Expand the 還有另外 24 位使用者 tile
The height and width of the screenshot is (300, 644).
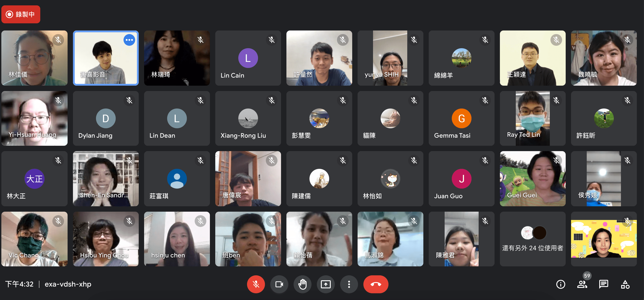(x=533, y=239)
